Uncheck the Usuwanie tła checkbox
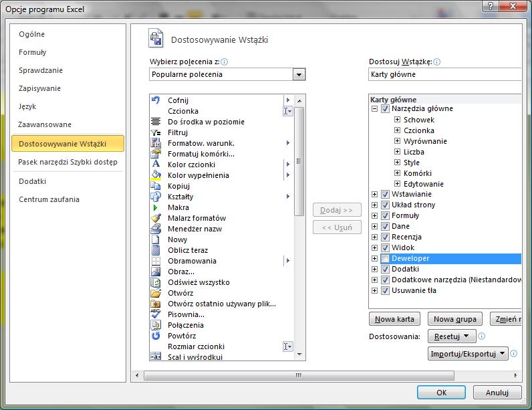532x410 pixels. [385, 290]
